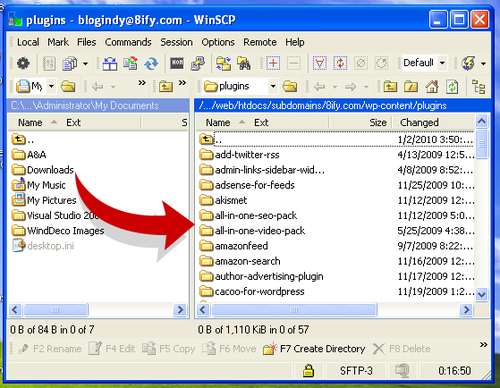Click the padlock encryption status icon
500x388 pixels.
(309, 370)
